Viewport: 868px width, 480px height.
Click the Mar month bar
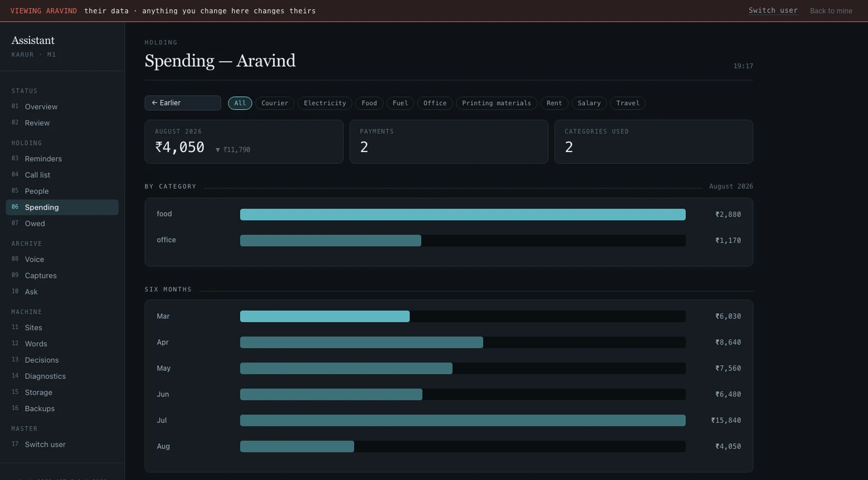(325, 316)
